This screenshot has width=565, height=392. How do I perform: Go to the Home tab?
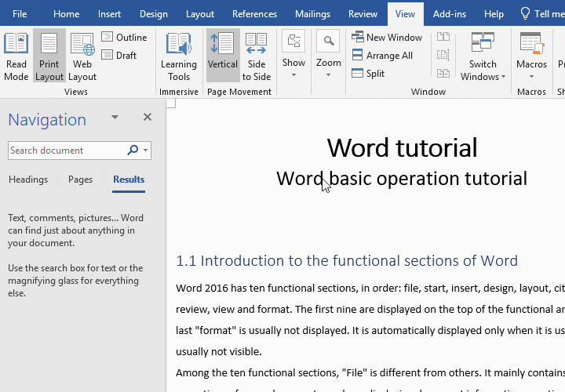point(66,13)
